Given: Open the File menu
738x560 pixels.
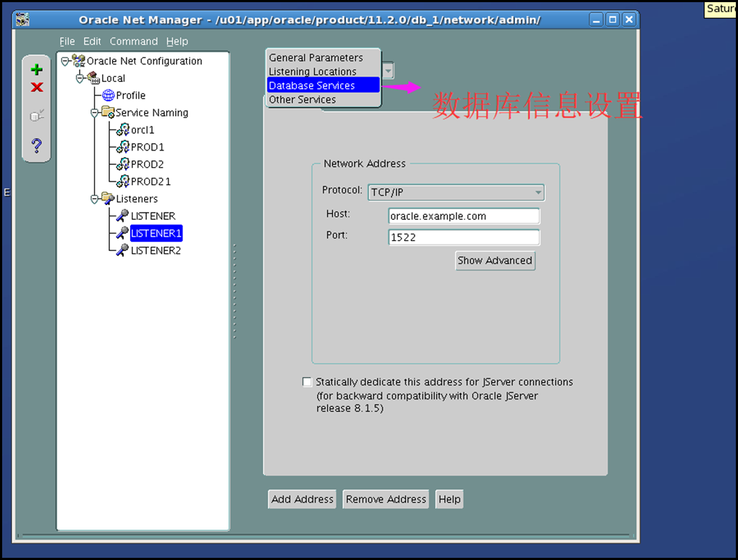Looking at the screenshot, I should [67, 41].
